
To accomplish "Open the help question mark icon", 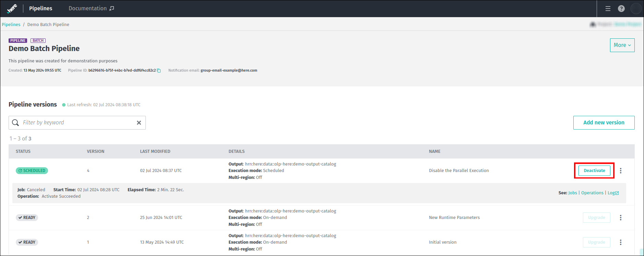I will [621, 9].
